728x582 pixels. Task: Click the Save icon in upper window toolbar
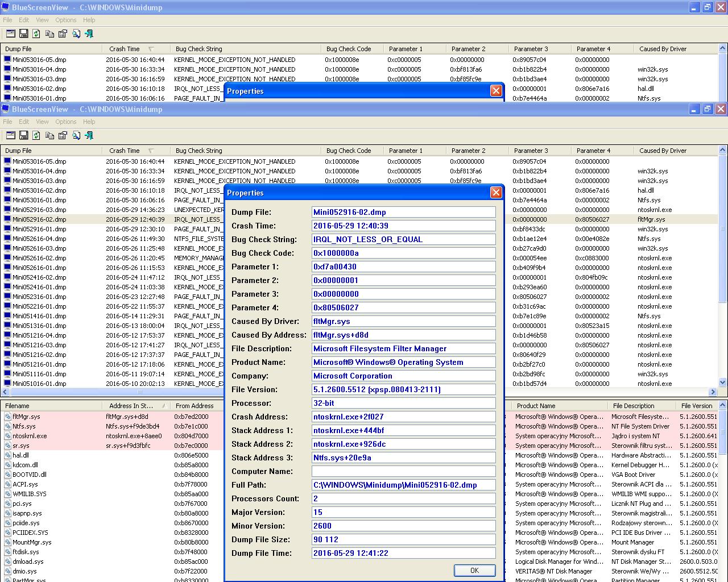point(23,34)
